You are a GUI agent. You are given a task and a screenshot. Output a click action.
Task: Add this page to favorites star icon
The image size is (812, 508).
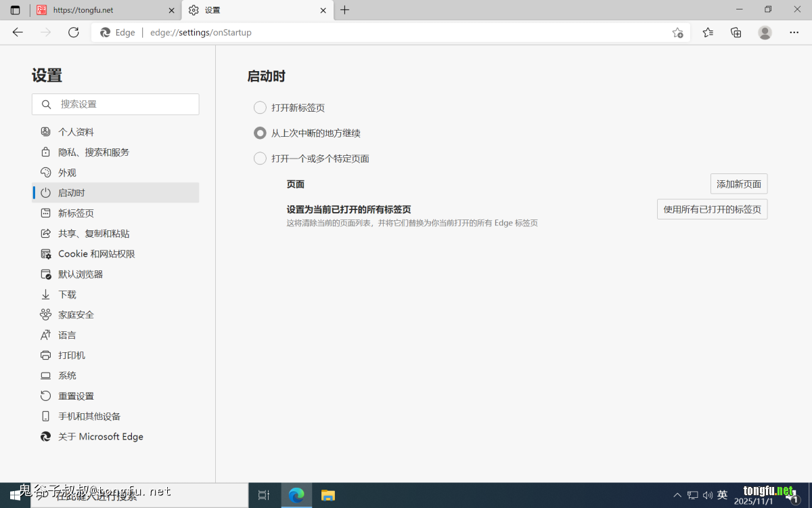[677, 33]
